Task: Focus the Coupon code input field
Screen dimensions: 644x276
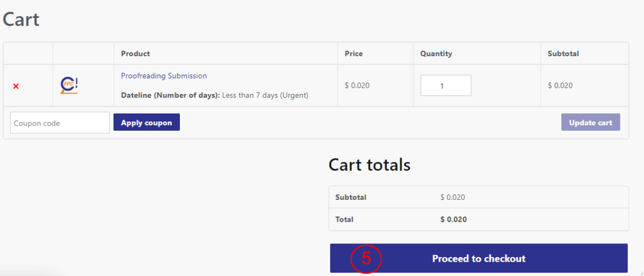Action: (60, 123)
